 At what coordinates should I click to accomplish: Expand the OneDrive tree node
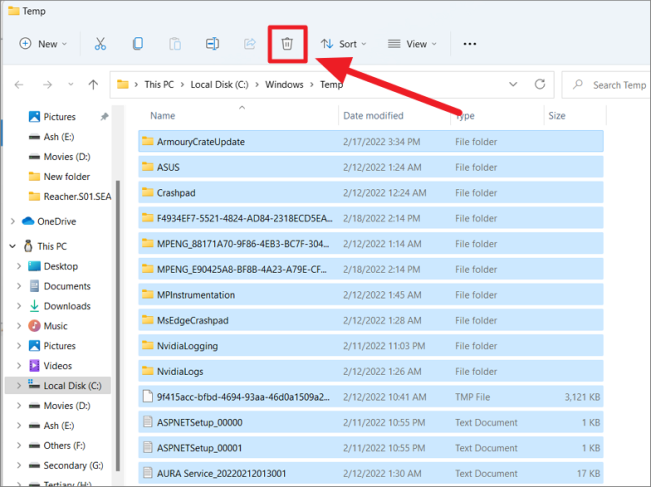tap(12, 221)
